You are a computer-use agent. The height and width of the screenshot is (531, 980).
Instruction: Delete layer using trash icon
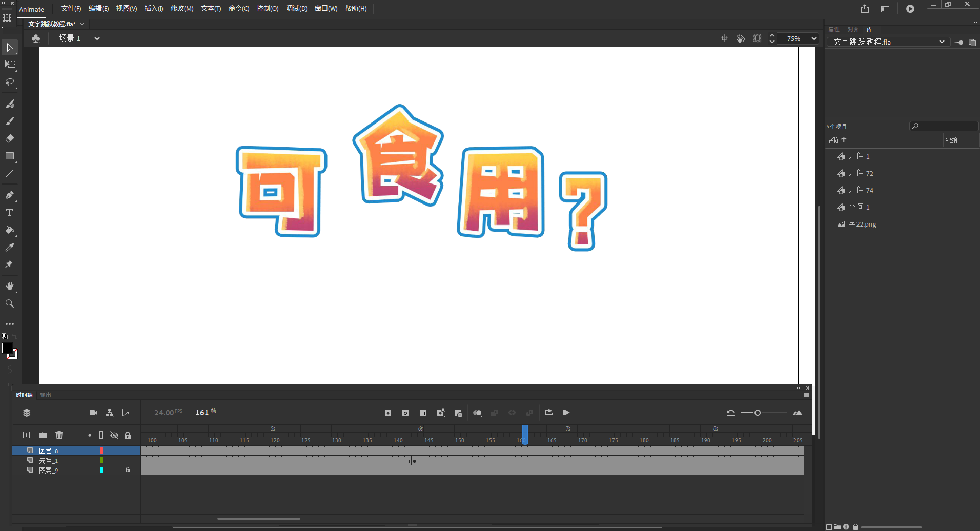click(x=59, y=435)
